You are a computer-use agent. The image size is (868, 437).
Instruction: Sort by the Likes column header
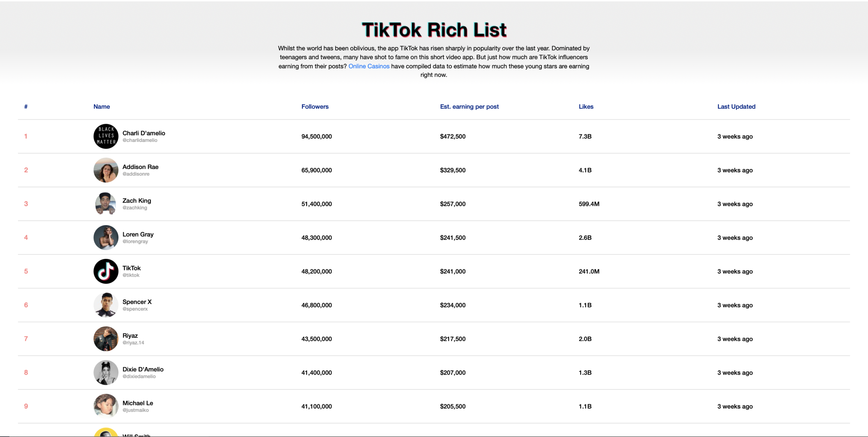coord(586,107)
